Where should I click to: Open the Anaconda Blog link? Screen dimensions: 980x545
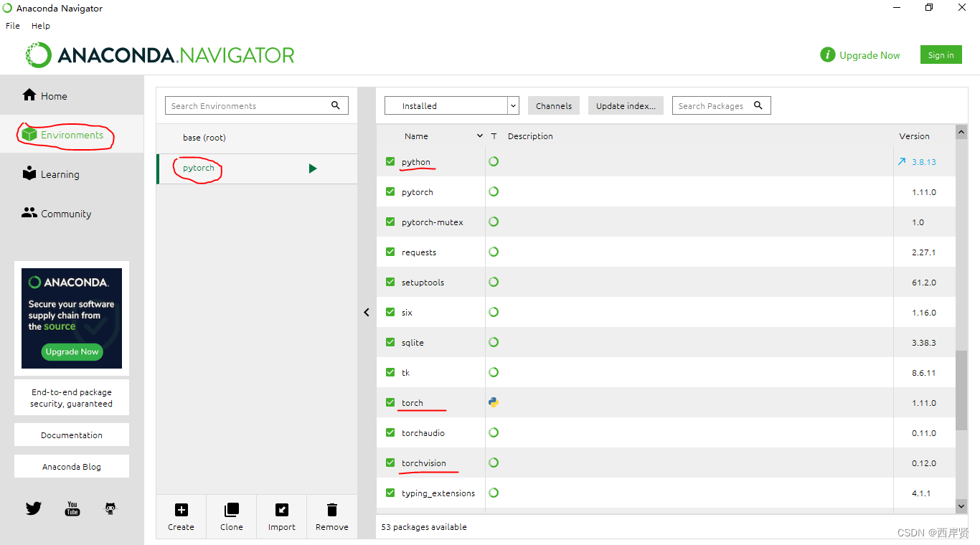(x=72, y=466)
